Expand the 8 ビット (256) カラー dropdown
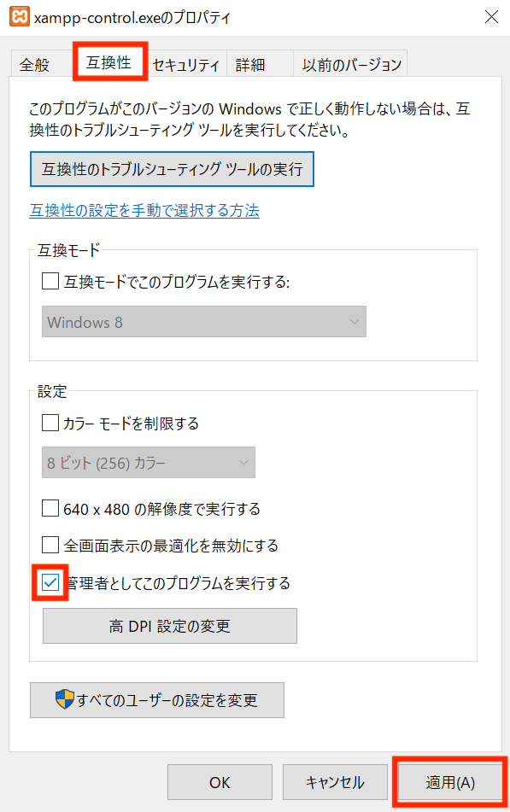Screen dimensions: 510x812 point(149,463)
